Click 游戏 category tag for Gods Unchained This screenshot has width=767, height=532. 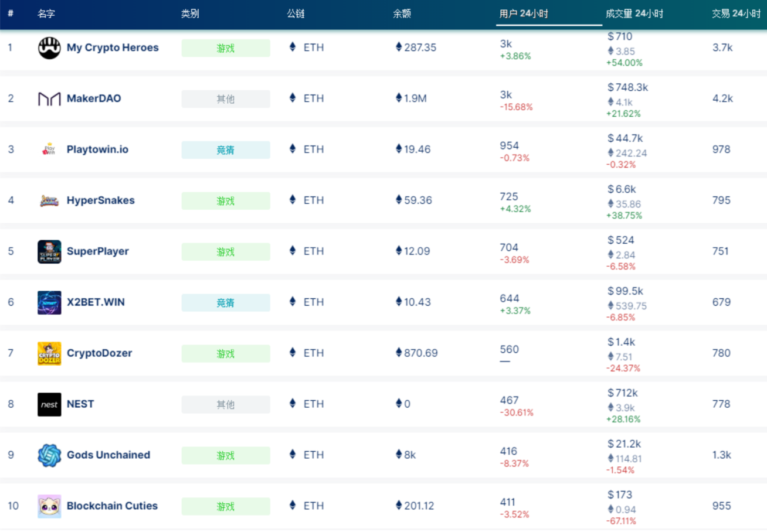coord(226,456)
